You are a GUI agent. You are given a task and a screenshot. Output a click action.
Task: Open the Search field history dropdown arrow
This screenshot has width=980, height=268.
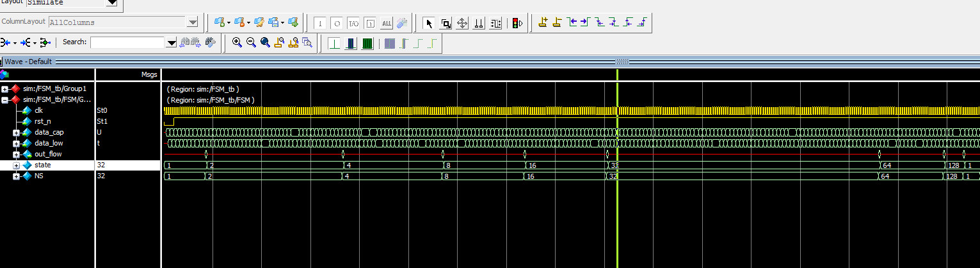[x=171, y=42]
